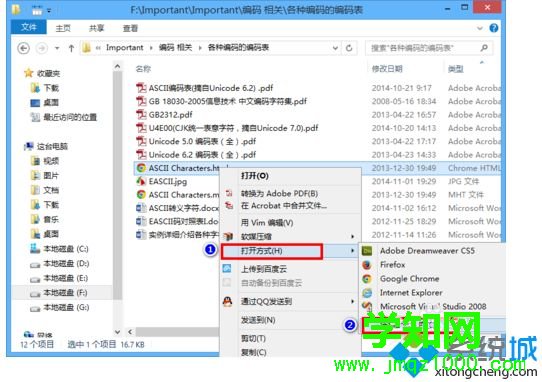
Task: Click the local disk C: drive icon
Action: [35, 249]
